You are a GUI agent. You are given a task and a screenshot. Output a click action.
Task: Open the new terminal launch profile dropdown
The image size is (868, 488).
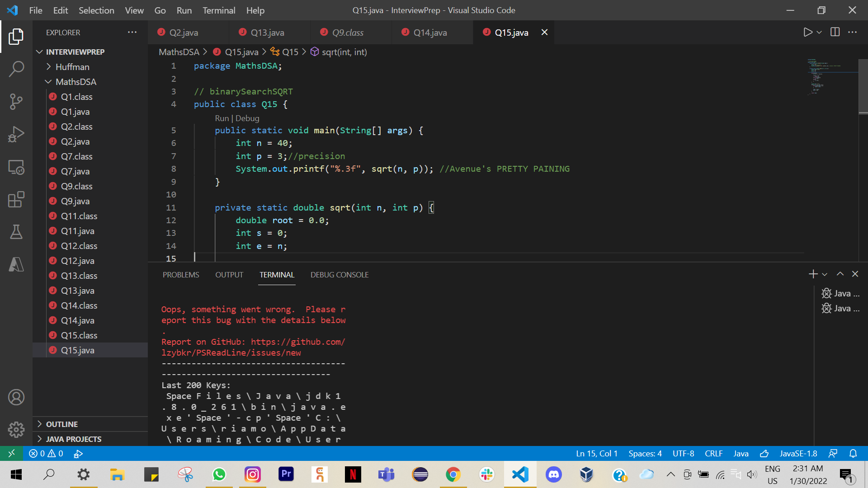coord(825,274)
